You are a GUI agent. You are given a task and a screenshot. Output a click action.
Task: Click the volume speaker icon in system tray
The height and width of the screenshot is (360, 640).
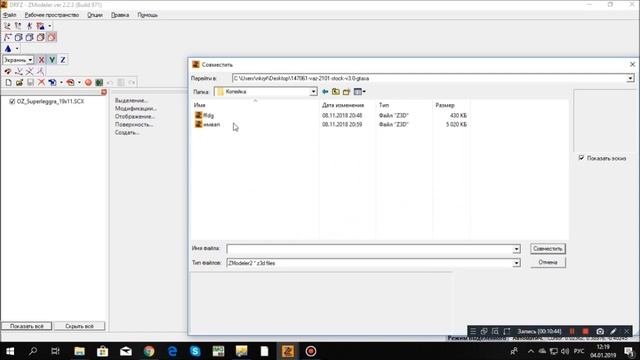pyautogui.click(x=565, y=351)
